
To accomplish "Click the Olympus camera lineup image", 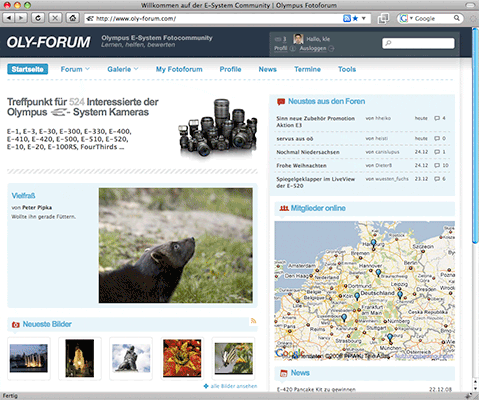I will click(218, 127).
